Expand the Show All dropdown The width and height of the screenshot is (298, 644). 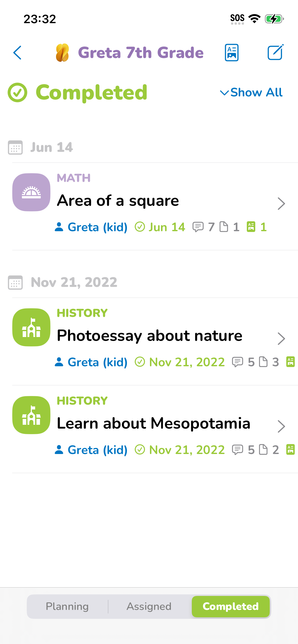pyautogui.click(x=251, y=92)
